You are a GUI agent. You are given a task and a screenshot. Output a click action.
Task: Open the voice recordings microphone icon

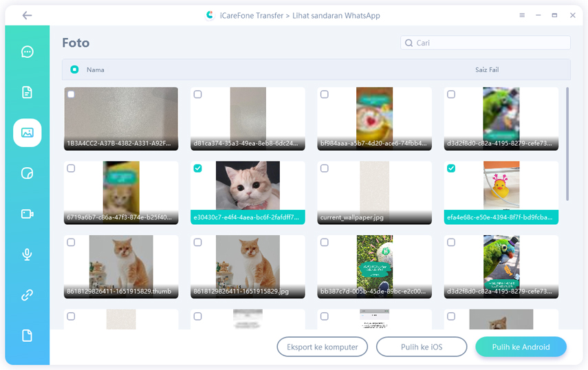tap(28, 254)
